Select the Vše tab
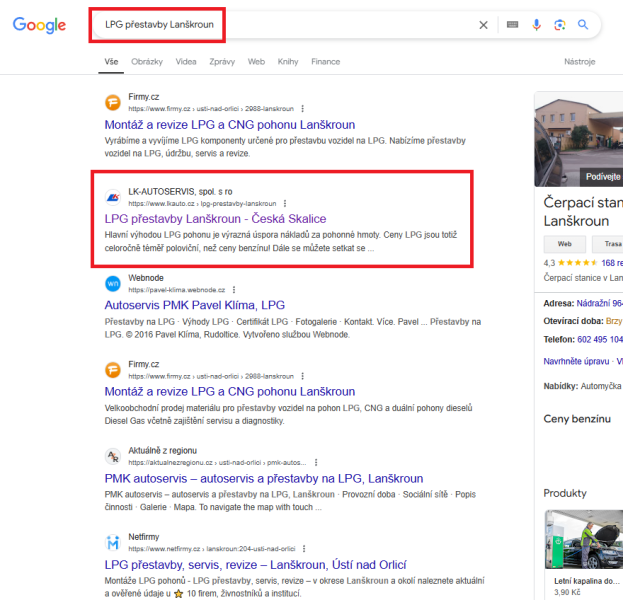The height and width of the screenshot is (600, 623). tap(111, 62)
